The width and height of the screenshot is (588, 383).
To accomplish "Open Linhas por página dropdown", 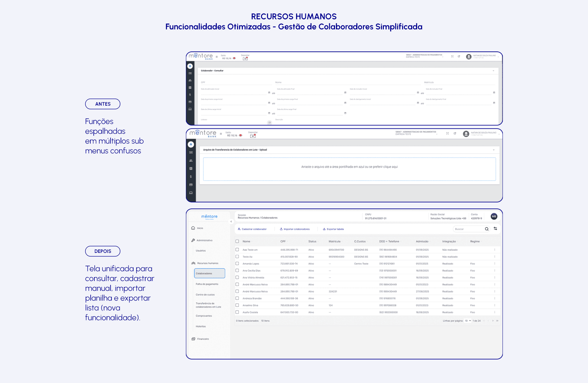I will (468, 321).
